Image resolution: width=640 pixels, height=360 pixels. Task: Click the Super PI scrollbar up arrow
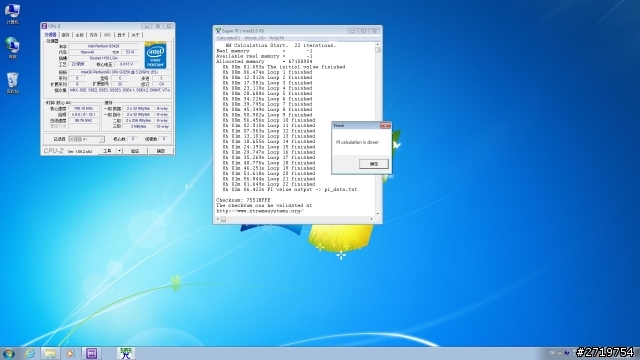click(377, 44)
